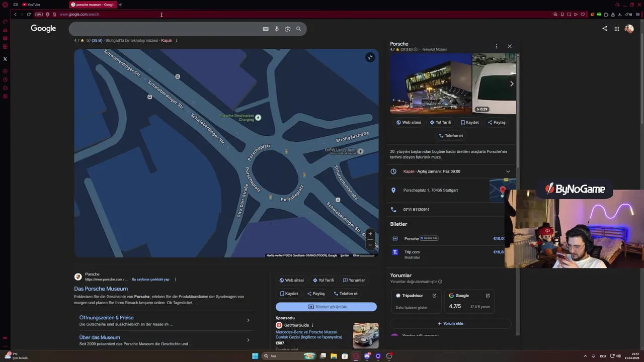This screenshot has height=362, width=644.
Task: Go back to previous page
Action: (15, 14)
